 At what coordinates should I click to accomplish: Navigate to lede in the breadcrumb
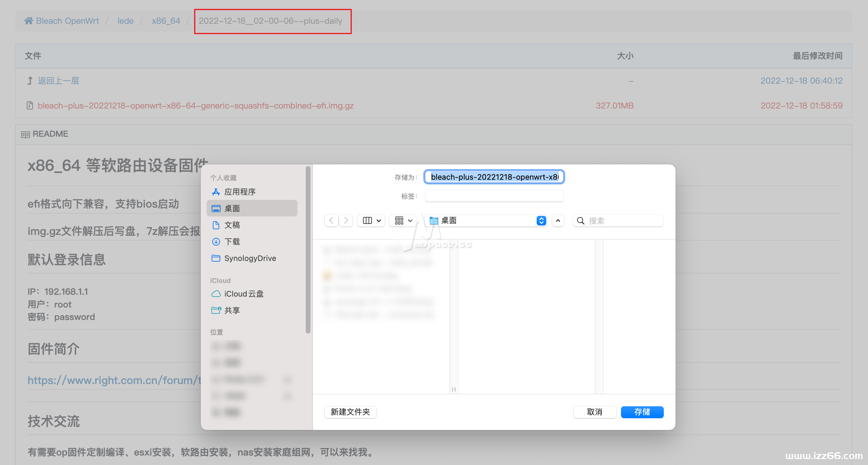(125, 20)
